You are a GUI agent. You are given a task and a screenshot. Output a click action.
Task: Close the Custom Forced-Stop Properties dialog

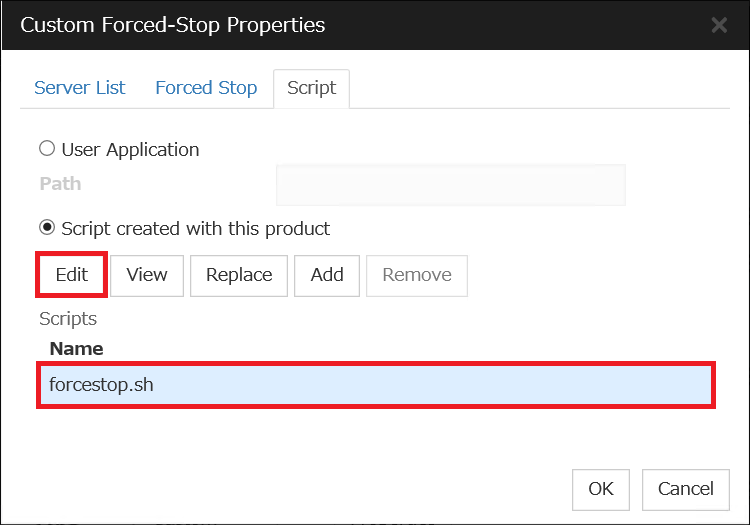pyautogui.click(x=719, y=25)
